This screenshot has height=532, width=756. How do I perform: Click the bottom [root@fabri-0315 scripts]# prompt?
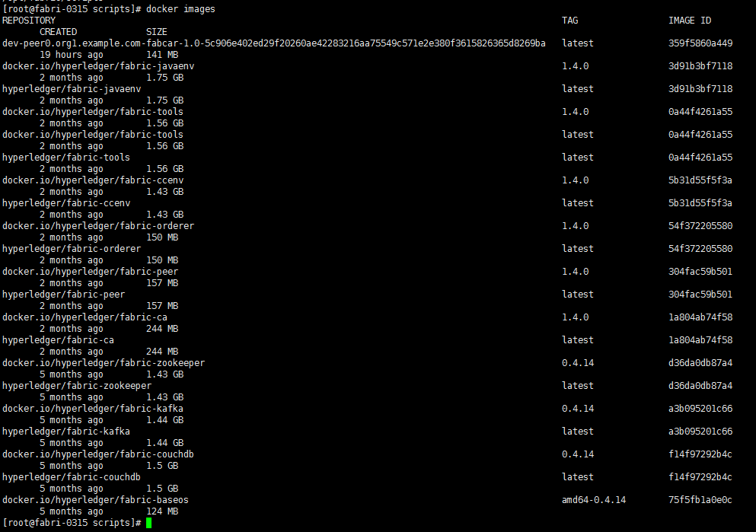72,523
